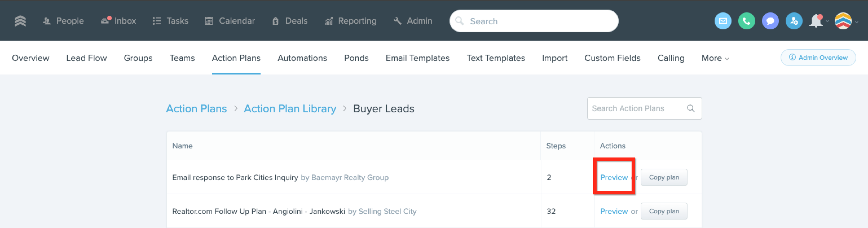Click the add person icon
The width and height of the screenshot is (868, 228).
point(794,21)
